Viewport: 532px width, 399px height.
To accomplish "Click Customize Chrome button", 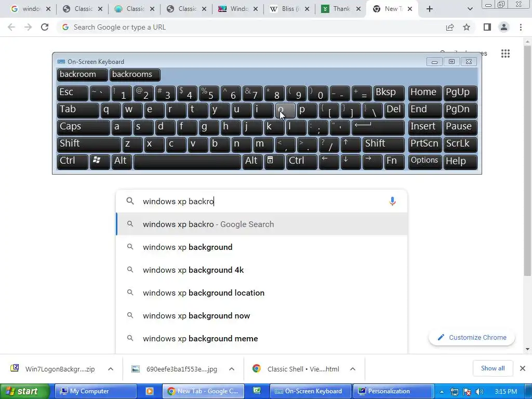I will [472, 338].
